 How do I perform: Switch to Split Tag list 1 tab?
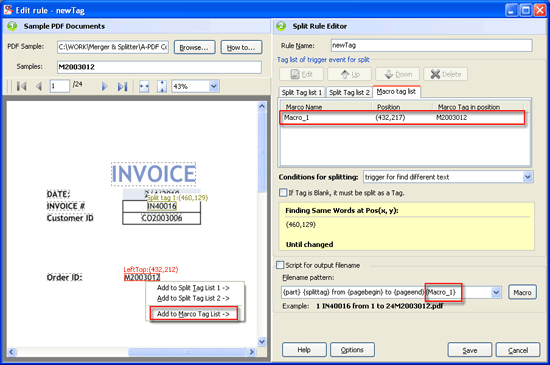[302, 92]
